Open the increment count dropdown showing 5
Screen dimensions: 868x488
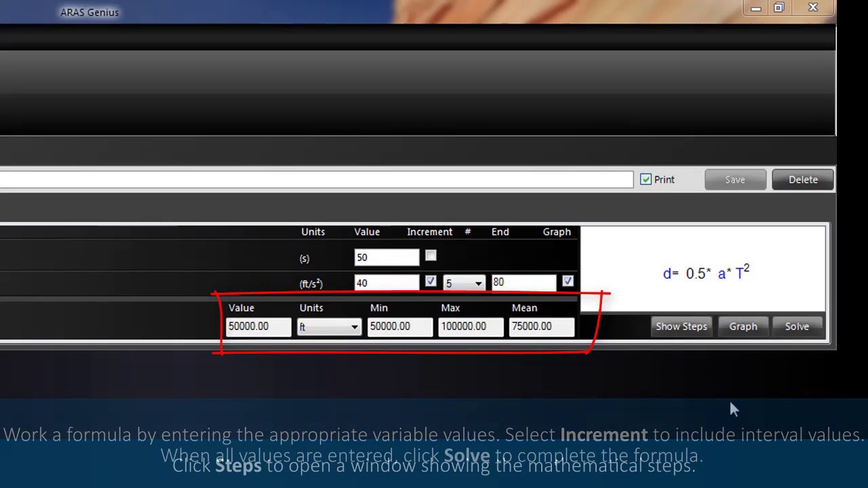coord(464,283)
